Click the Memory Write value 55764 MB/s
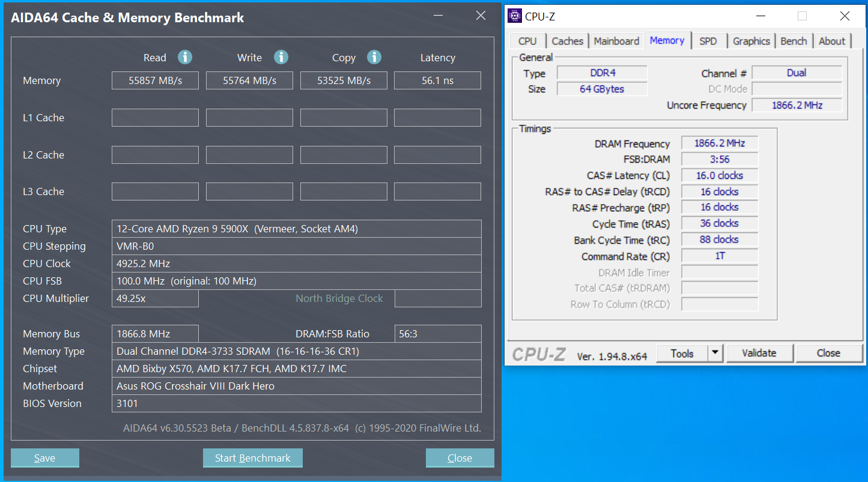The image size is (868, 482). click(249, 80)
